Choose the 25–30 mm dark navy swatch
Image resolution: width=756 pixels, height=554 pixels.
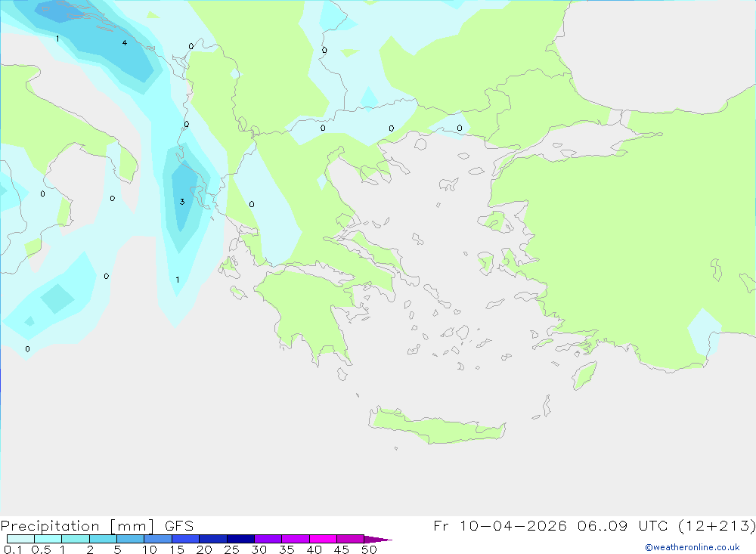pos(240,539)
